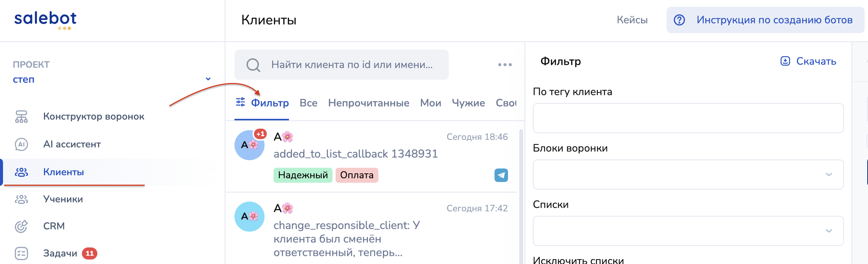The width and height of the screenshot is (868, 264).
Task: Click the Ученики group icon
Action: click(x=21, y=199)
